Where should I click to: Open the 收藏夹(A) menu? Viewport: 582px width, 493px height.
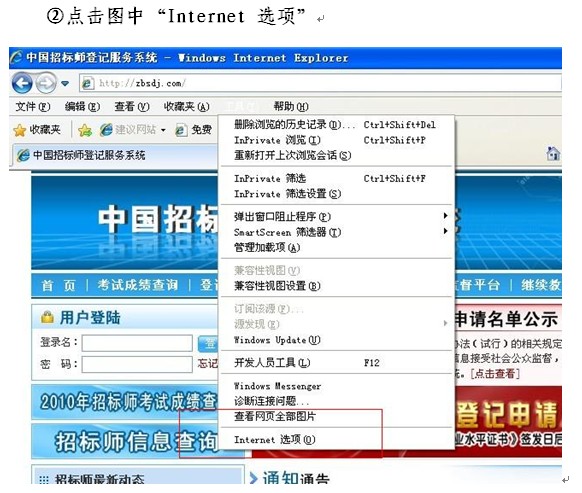(187, 107)
